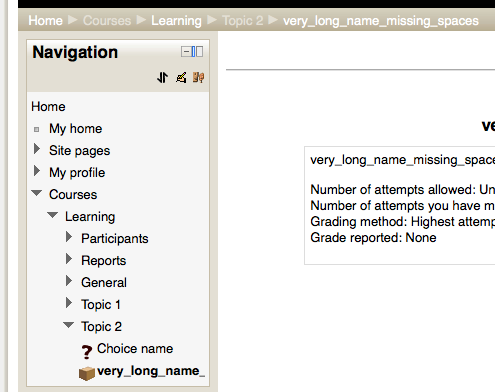This screenshot has height=392, width=495.
Task: Open the General section in navigation
Action: tap(104, 282)
